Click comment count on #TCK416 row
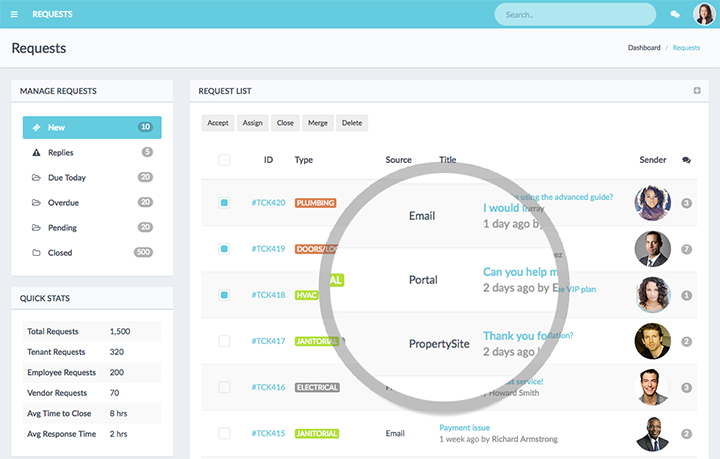This screenshot has width=720, height=459. pos(686,388)
